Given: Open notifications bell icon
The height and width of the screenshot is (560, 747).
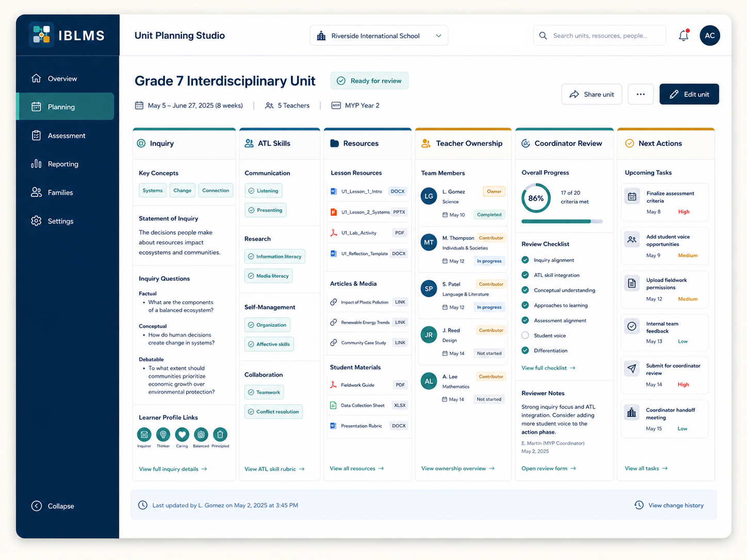Looking at the screenshot, I should 684,36.
